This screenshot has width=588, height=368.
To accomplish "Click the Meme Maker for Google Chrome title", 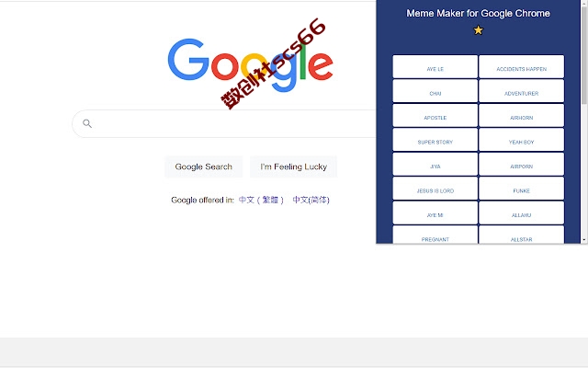I will tap(478, 13).
